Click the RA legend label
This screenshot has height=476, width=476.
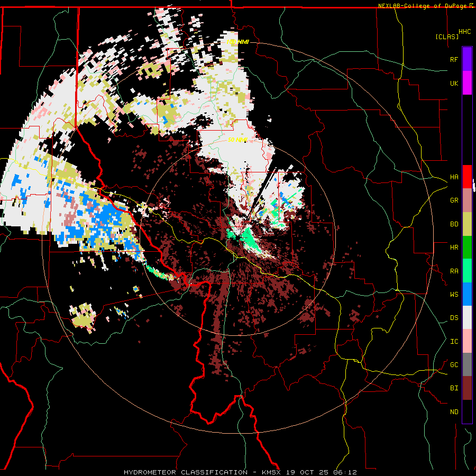[454, 271]
